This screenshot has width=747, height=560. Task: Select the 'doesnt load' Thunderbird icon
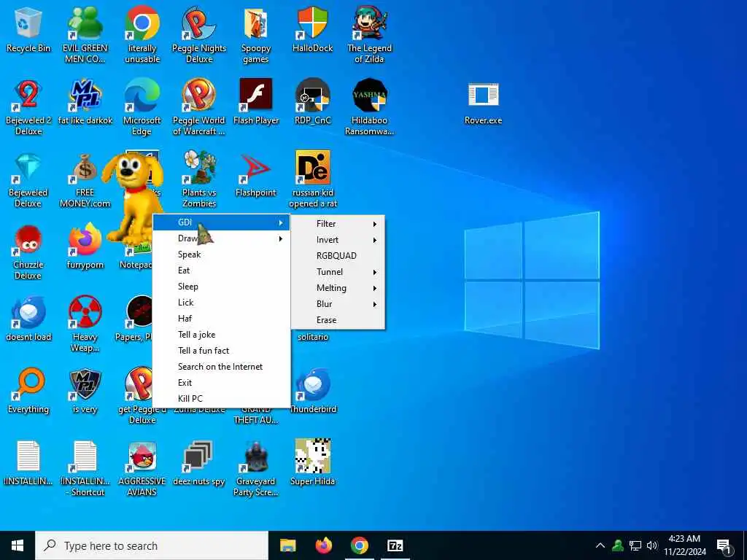pos(28,312)
